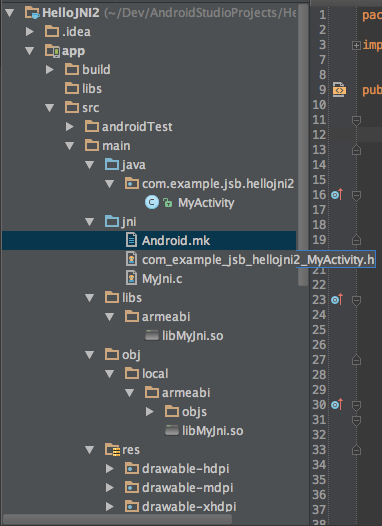Expand the drawable-mdpi folder
The image size is (382, 526).
pyautogui.click(x=110, y=488)
